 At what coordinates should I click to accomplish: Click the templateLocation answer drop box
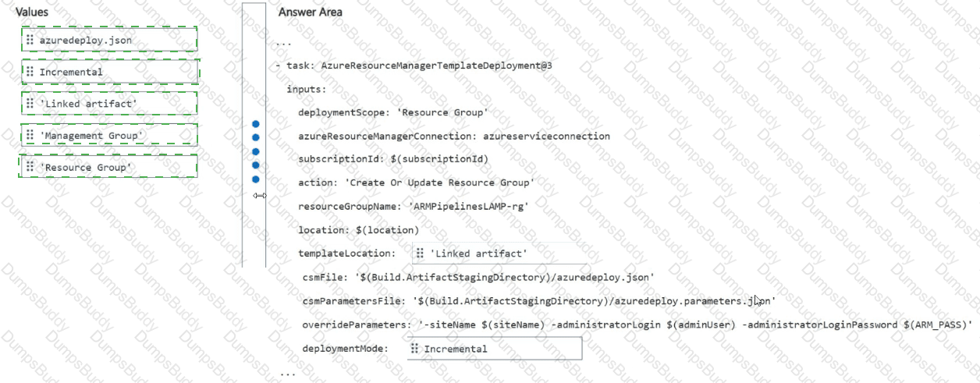pyautogui.click(x=499, y=254)
